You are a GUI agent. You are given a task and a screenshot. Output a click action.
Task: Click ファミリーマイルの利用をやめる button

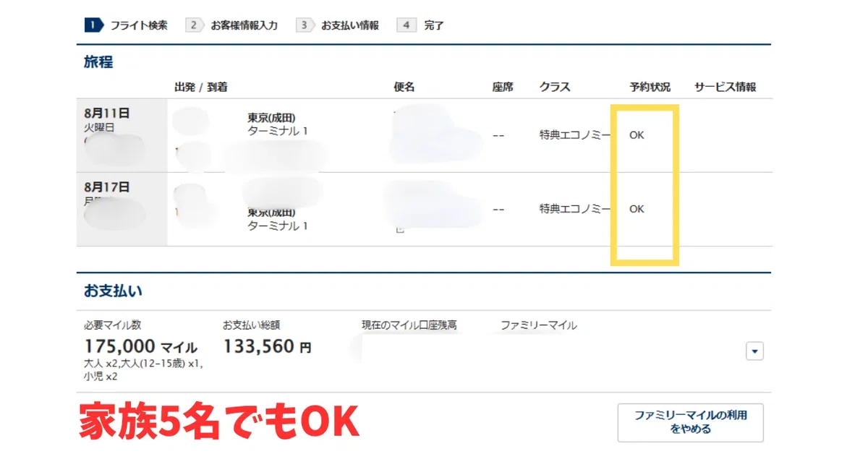tap(690, 422)
